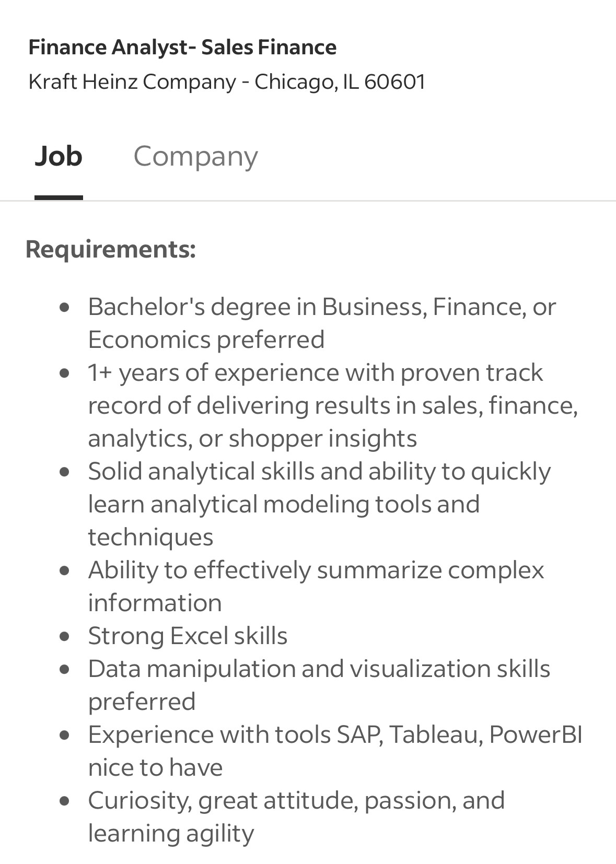
Task: Click the Data manipulation and visualization item
Action: [x=319, y=685]
